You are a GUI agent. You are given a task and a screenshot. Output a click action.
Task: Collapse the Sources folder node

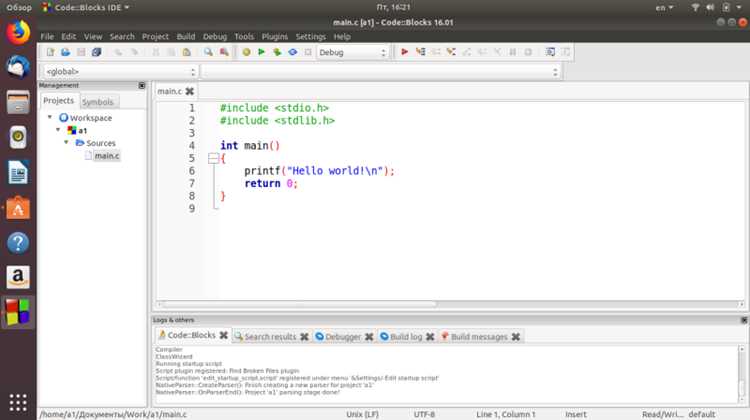[x=66, y=143]
